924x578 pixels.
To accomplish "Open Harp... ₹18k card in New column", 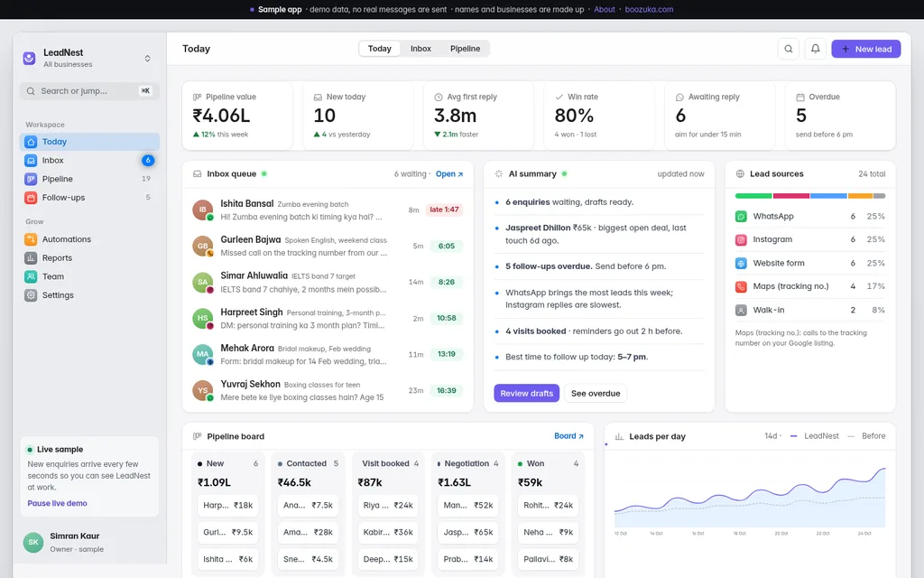I will 228,506.
